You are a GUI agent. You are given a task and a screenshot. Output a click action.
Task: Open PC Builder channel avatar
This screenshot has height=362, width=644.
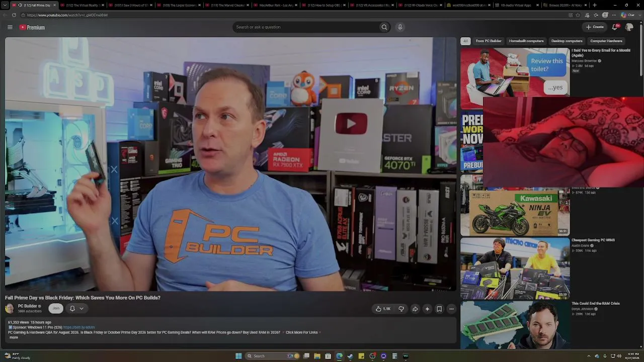pyautogui.click(x=10, y=308)
